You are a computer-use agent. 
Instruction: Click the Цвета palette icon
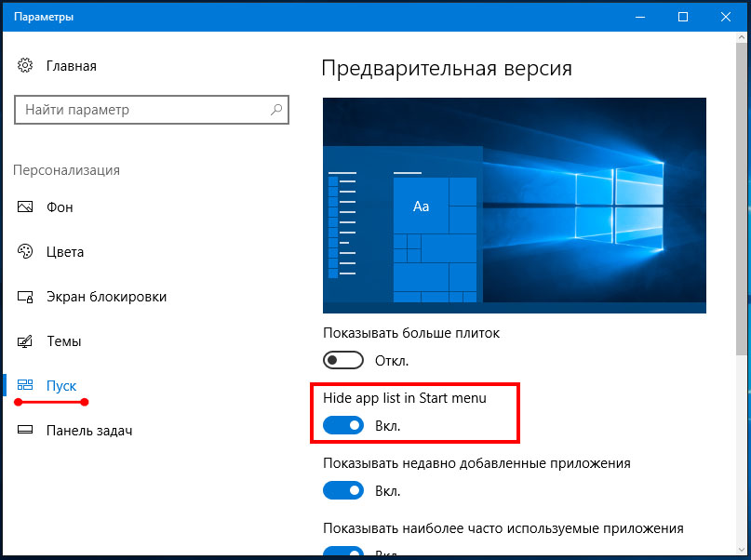click(x=25, y=251)
